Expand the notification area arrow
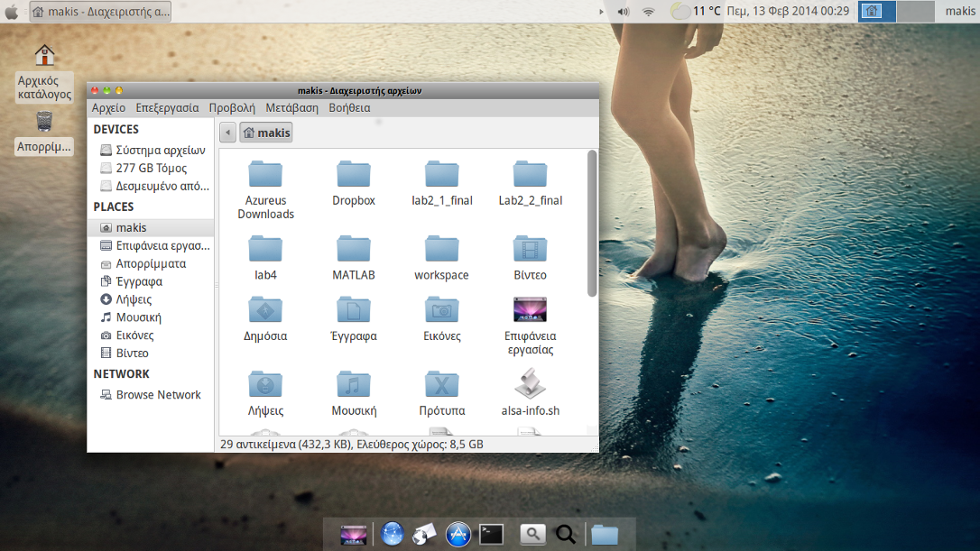This screenshot has height=551, width=980. (601, 12)
